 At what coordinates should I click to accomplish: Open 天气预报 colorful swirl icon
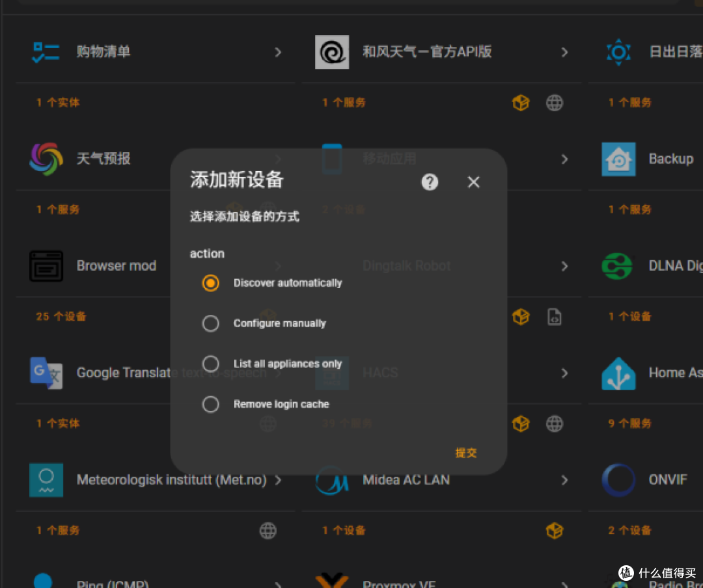[x=46, y=159]
